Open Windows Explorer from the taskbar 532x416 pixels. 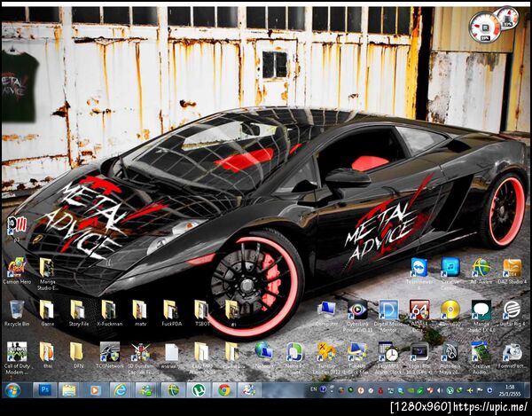[x=69, y=390]
